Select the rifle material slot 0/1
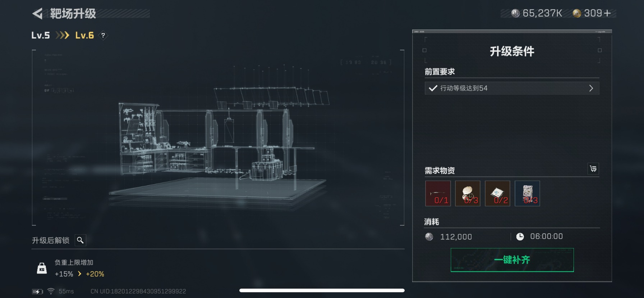This screenshot has height=298, width=644. [x=438, y=193]
